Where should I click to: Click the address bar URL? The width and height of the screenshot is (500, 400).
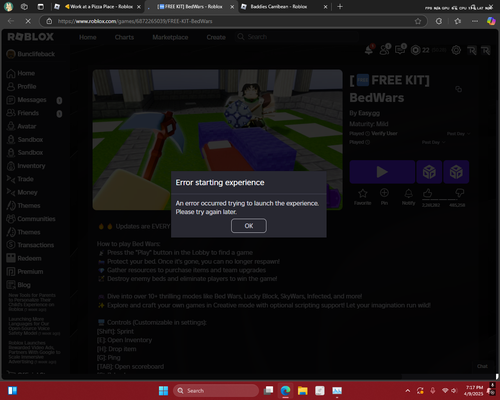click(135, 21)
